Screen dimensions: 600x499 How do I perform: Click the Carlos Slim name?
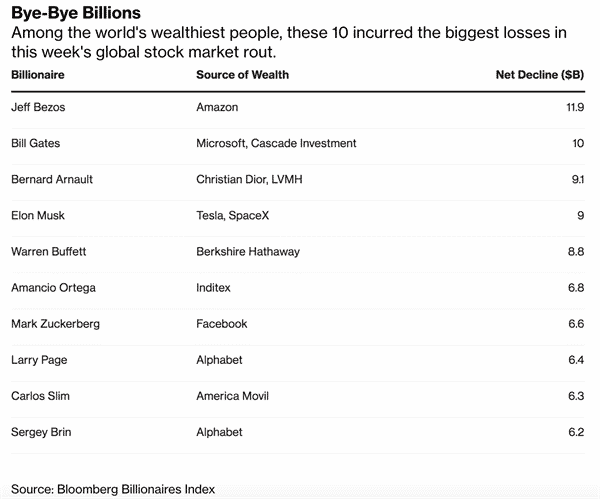(40, 396)
